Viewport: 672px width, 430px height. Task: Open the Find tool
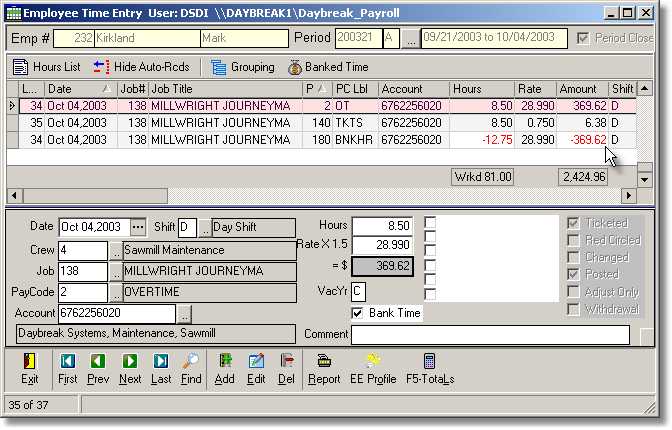pos(191,369)
